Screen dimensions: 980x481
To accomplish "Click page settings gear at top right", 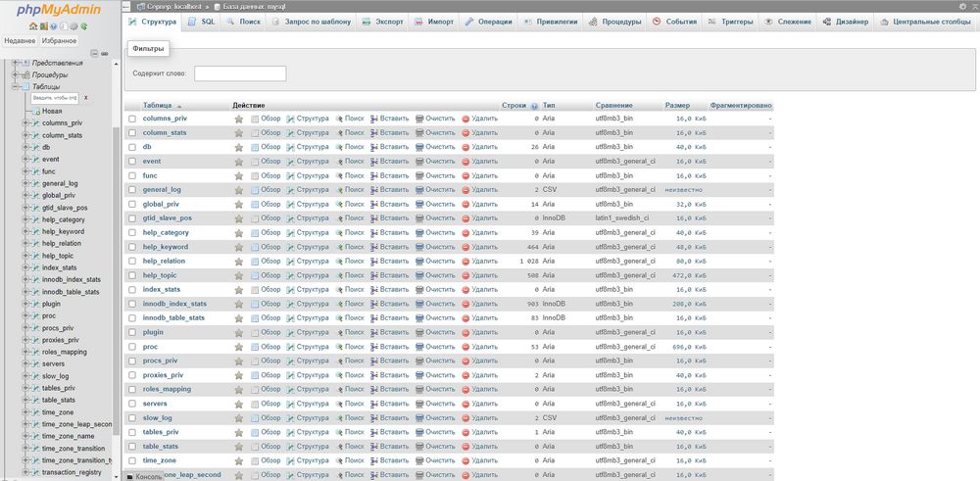I will pyautogui.click(x=962, y=6).
